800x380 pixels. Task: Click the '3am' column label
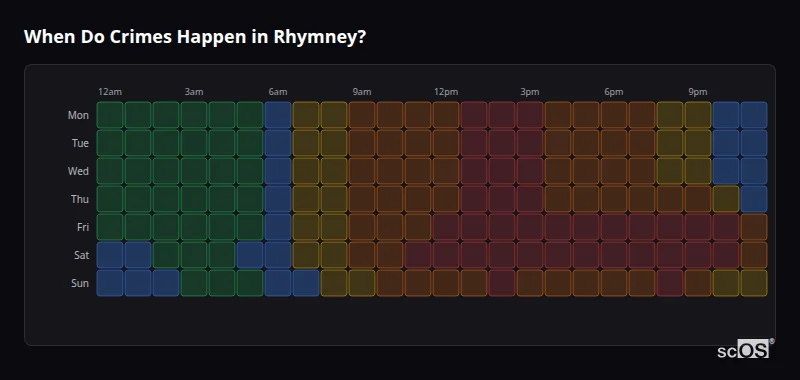[x=194, y=92]
